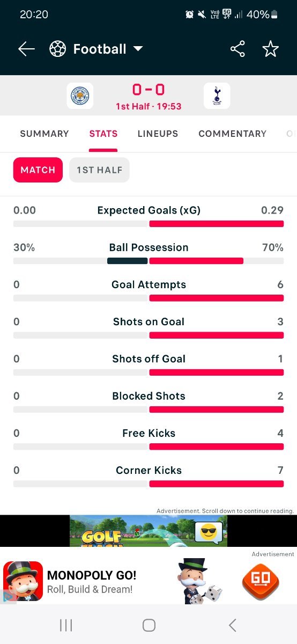Open the COMMENTARY tab
Viewport: 297px width, 644px height.
(x=232, y=134)
